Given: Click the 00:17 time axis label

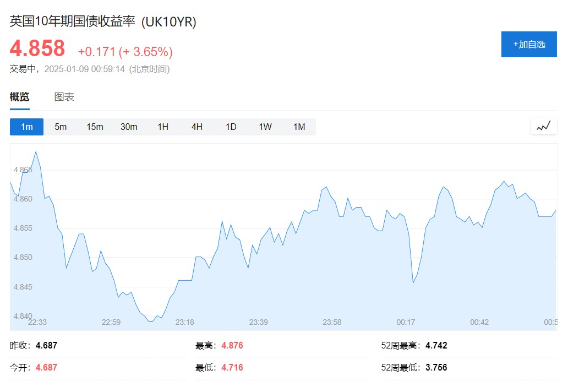Looking at the screenshot, I should pyautogui.click(x=406, y=322).
